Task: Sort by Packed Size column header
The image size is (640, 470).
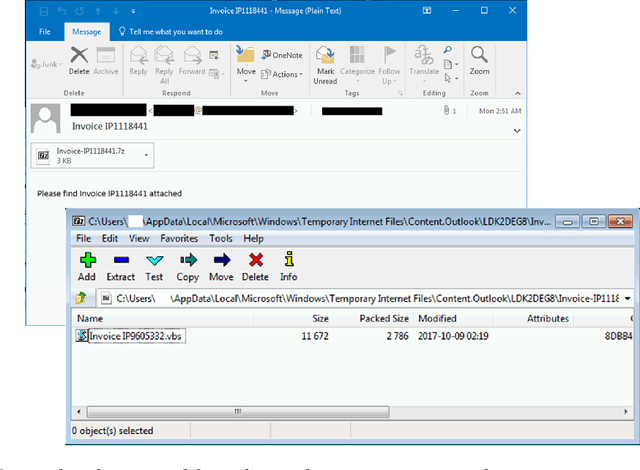Action: (x=384, y=318)
